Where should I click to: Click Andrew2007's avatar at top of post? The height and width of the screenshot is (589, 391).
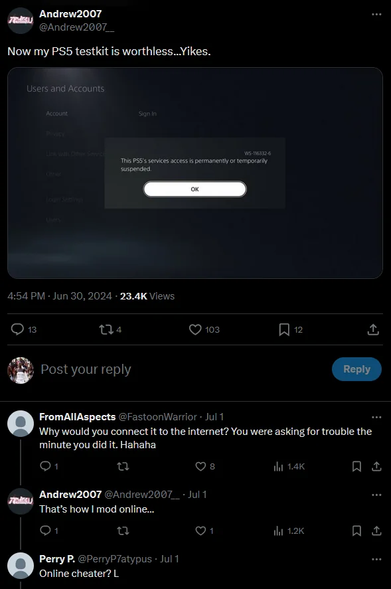[x=21, y=20]
